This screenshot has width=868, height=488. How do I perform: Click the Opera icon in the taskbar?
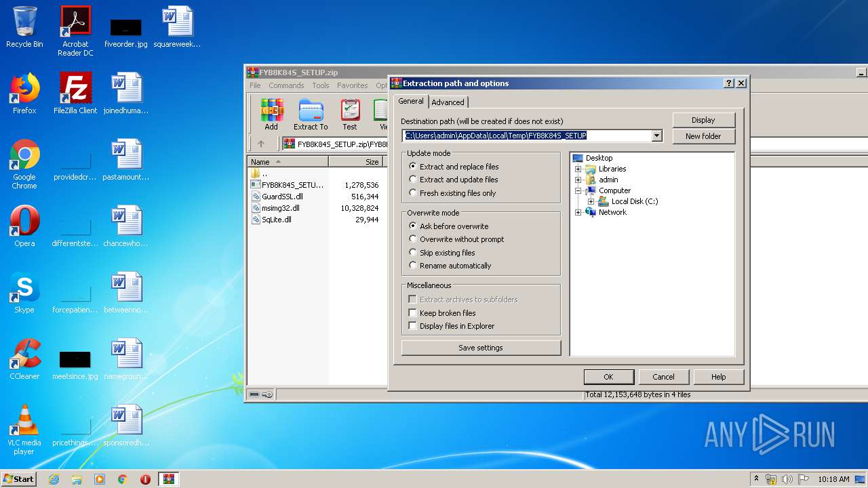click(x=145, y=479)
